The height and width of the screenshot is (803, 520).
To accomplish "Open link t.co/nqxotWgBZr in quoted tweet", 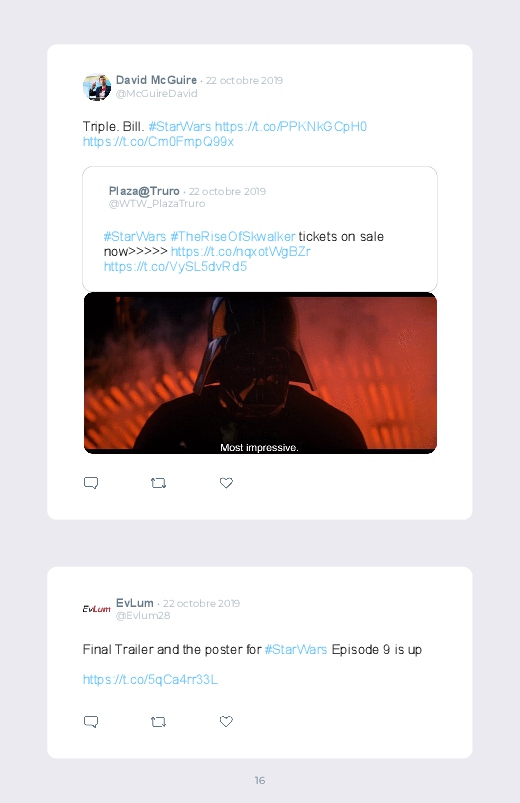I will (240, 251).
